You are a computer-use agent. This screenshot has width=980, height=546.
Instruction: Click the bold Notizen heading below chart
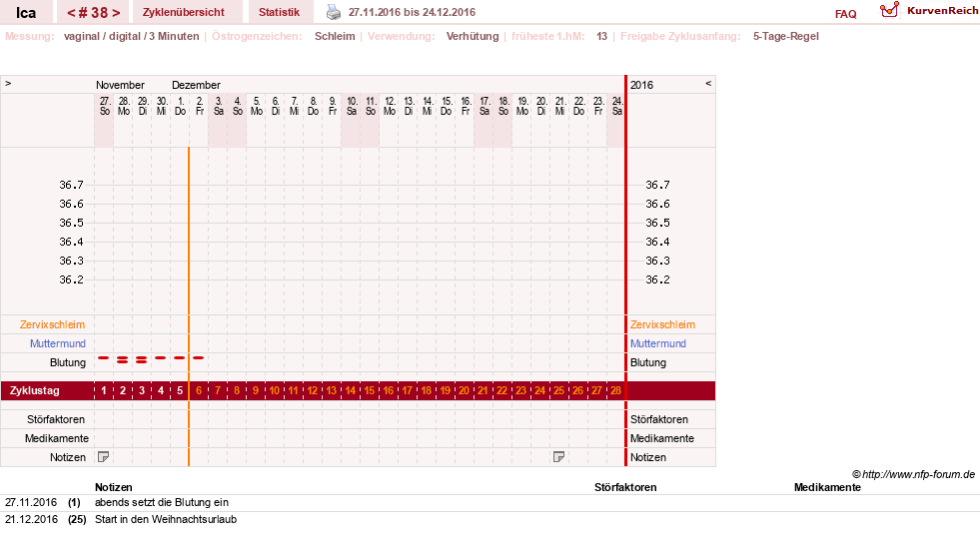114,487
